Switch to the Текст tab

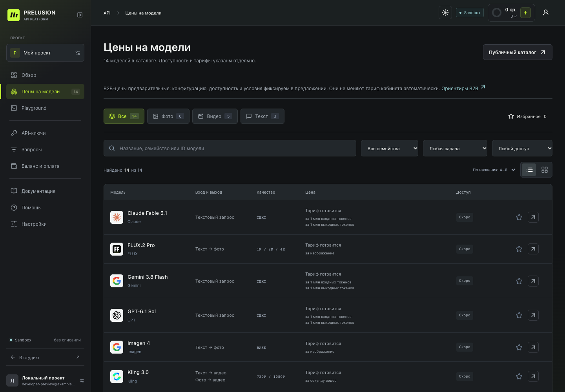pyautogui.click(x=262, y=116)
